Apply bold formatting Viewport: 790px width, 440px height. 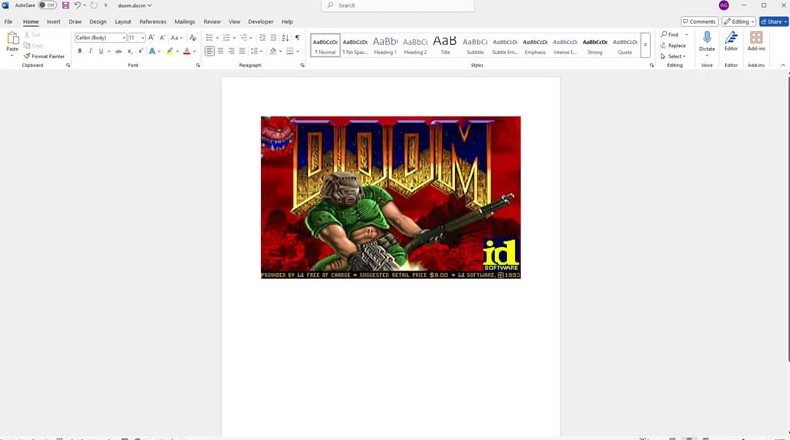(x=80, y=51)
